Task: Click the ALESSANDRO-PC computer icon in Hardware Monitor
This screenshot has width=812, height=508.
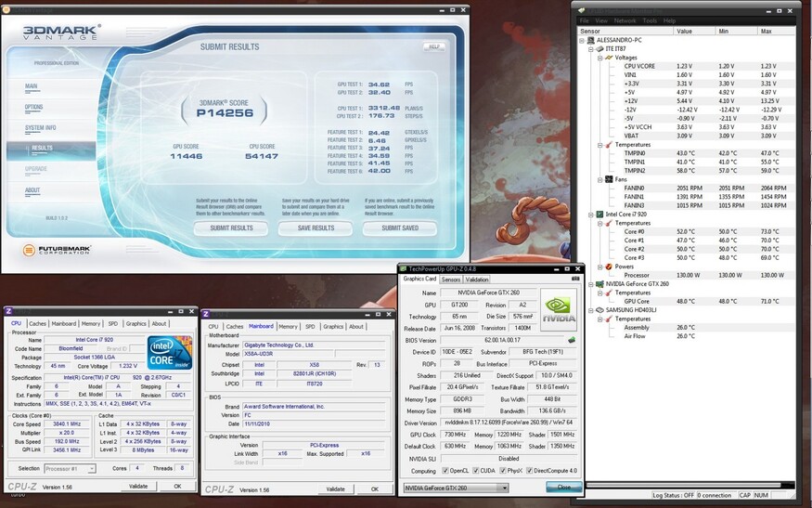Action: point(590,40)
